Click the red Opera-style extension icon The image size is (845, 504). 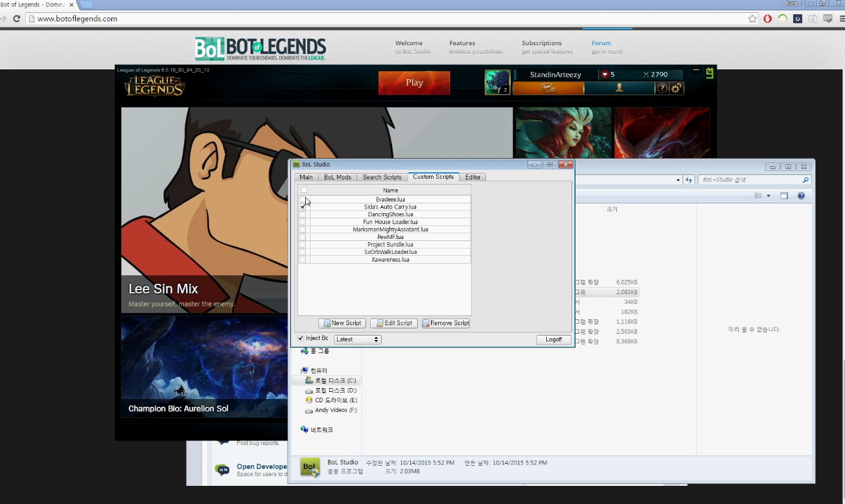pos(767,19)
